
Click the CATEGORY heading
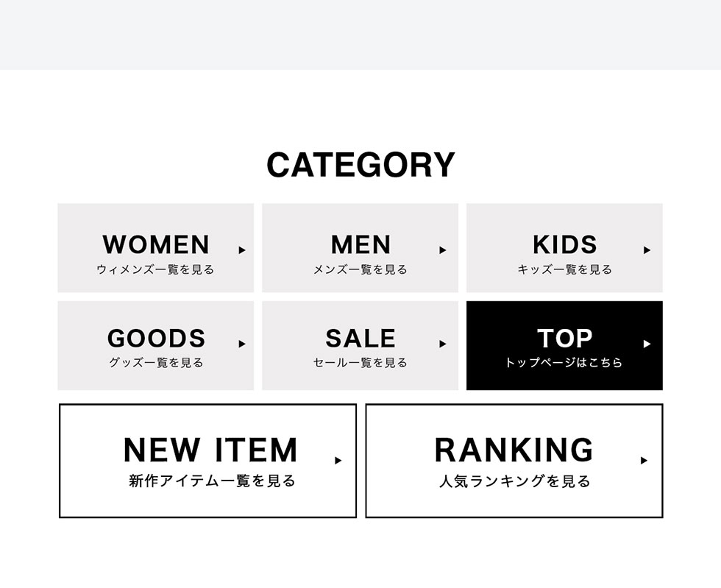click(360, 165)
